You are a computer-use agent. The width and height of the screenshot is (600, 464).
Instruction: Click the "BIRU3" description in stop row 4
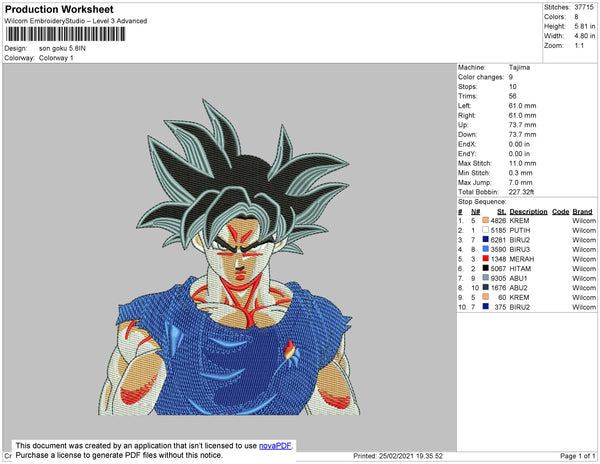520,249
